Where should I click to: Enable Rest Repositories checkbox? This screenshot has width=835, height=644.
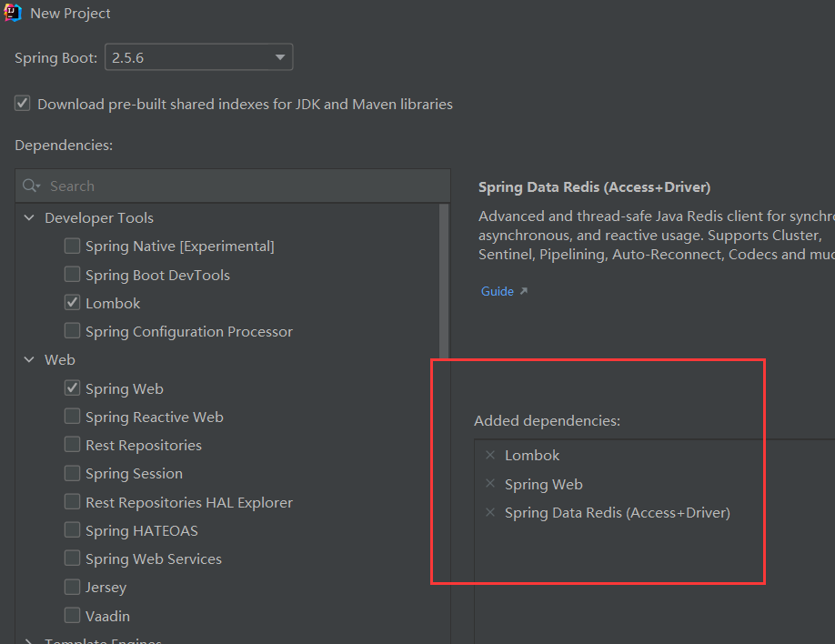pos(73,444)
